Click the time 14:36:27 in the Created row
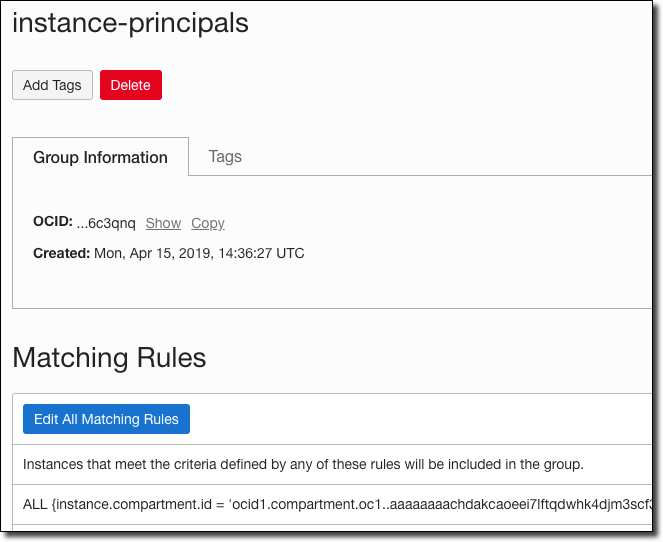Screen dimensions: 663x542 [243, 253]
